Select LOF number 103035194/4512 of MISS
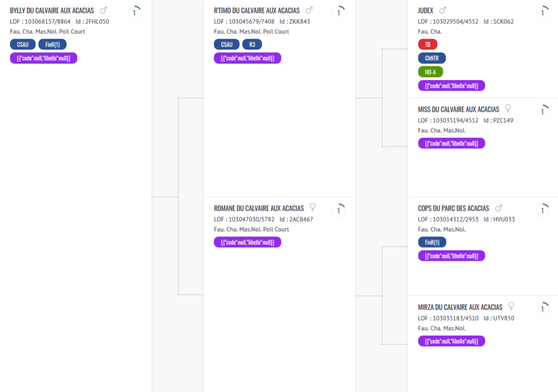Image resolution: width=558 pixels, height=392 pixels. (455, 120)
